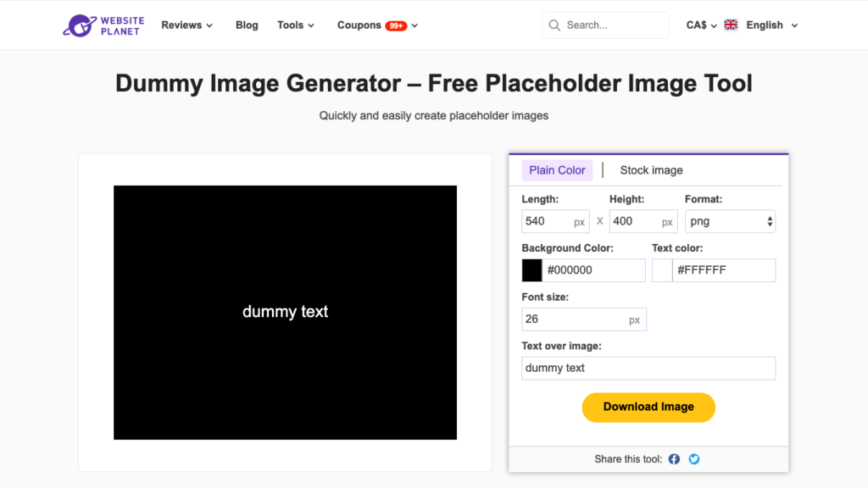Click the Search input field
Viewport: 868px width, 488px height.
[605, 25]
